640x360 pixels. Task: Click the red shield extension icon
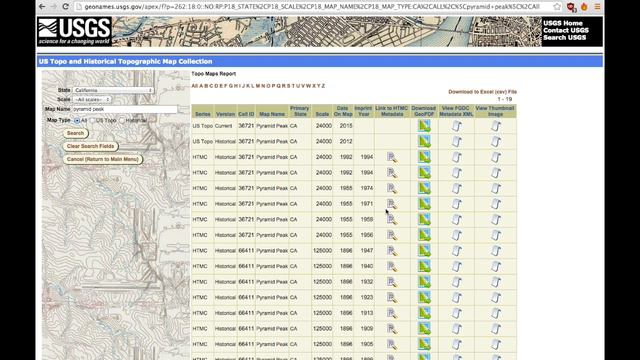[571, 7]
